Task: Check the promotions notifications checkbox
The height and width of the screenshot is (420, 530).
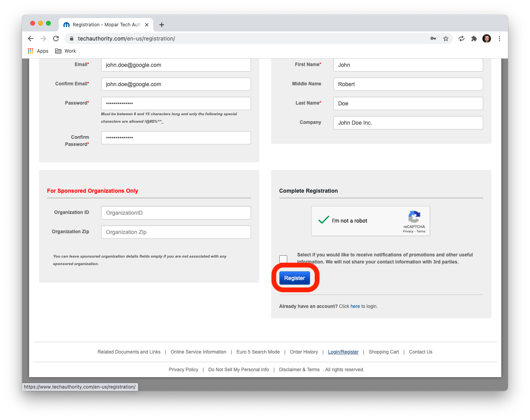Action: click(x=283, y=259)
